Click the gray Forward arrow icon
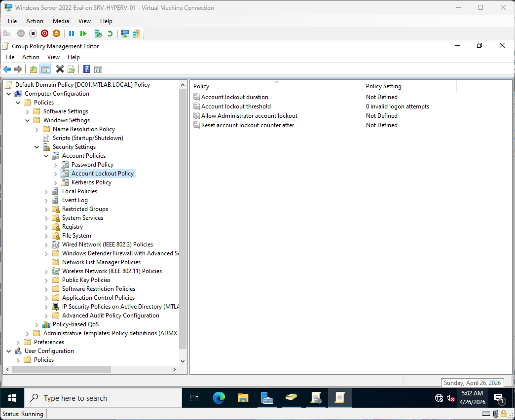The height and width of the screenshot is (420, 515). [18, 69]
